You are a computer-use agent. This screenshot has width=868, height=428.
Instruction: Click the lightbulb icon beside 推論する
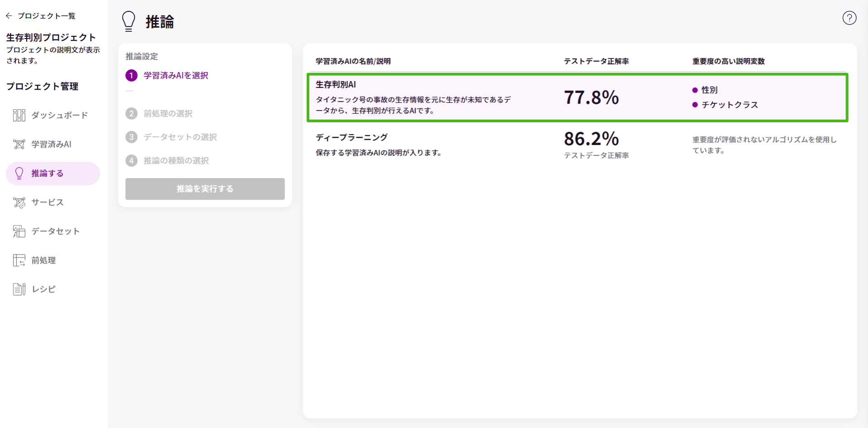coord(19,173)
